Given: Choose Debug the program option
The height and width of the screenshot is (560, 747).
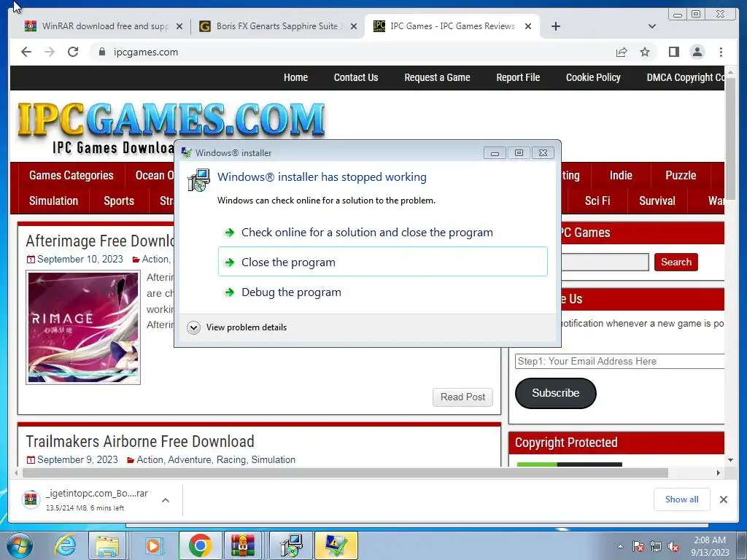Looking at the screenshot, I should (383, 292).
